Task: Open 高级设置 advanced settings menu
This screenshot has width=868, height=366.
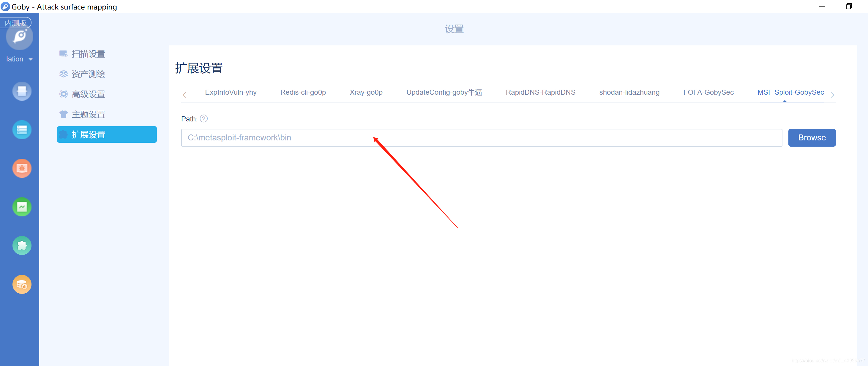Action: (x=88, y=94)
